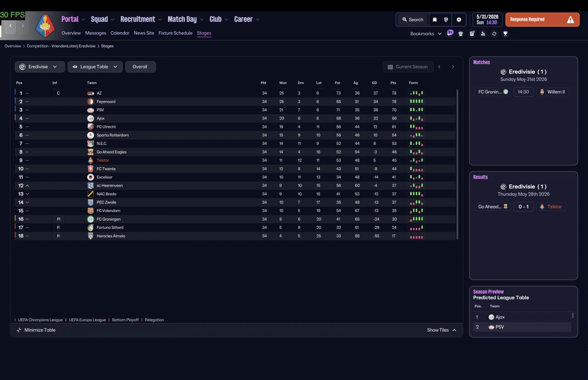
Task: Open the trophy icon in bookmarks row
Action: coord(505,34)
